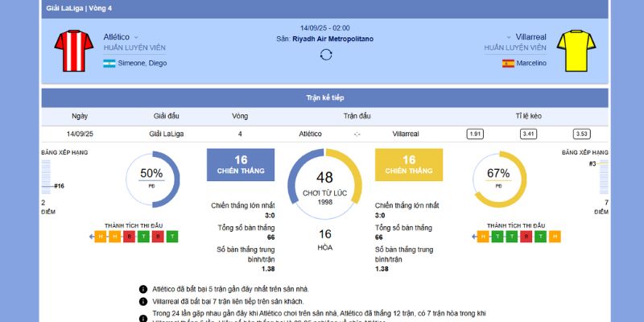Expand the Villarreal team dropdown

pos(508,37)
